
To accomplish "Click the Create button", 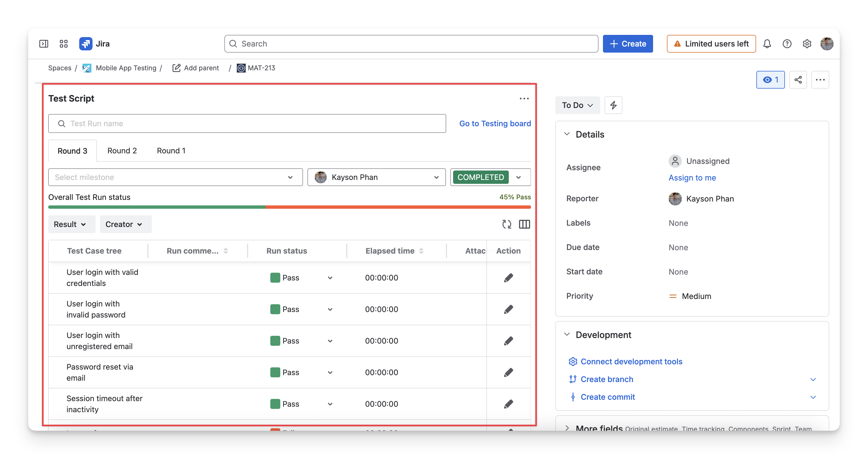I will pyautogui.click(x=627, y=44).
